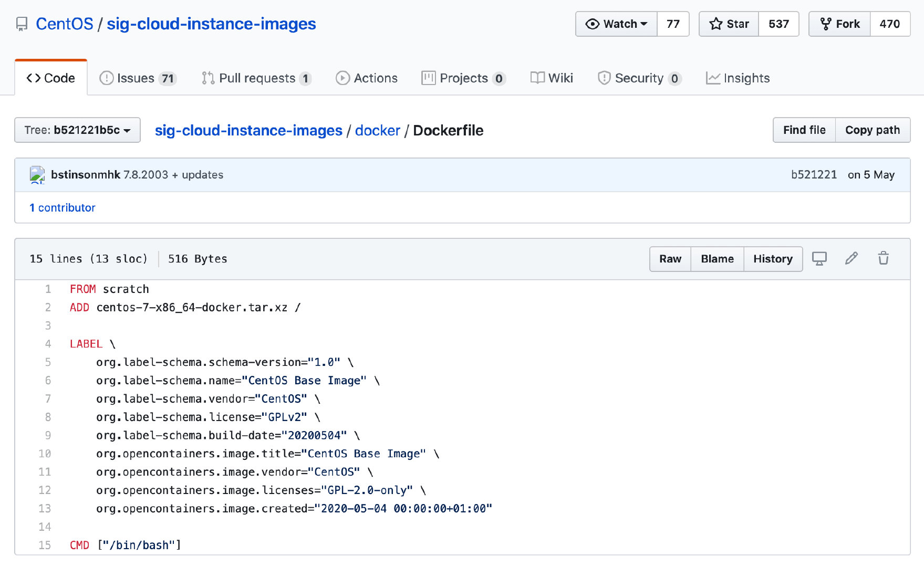Fork the repository

click(839, 24)
